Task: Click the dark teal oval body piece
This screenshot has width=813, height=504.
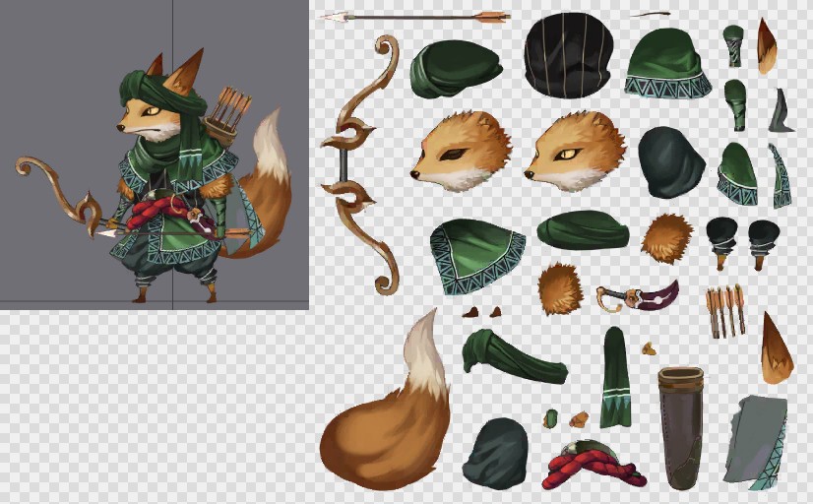Action: pyautogui.click(x=670, y=162)
